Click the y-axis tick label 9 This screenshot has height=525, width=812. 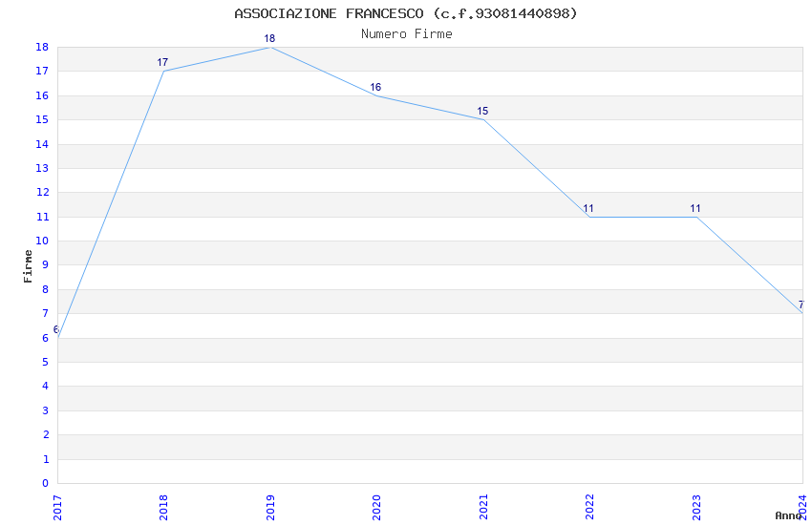click(46, 264)
